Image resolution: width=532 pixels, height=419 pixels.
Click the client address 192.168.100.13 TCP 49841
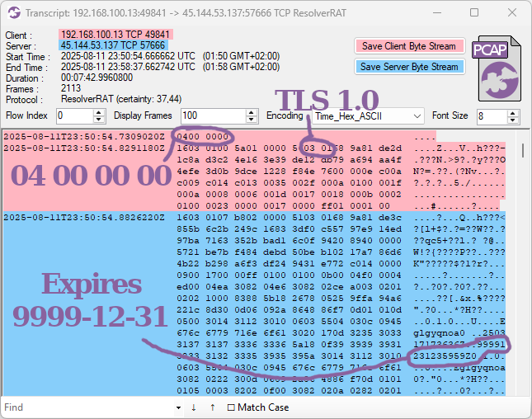click(x=115, y=35)
